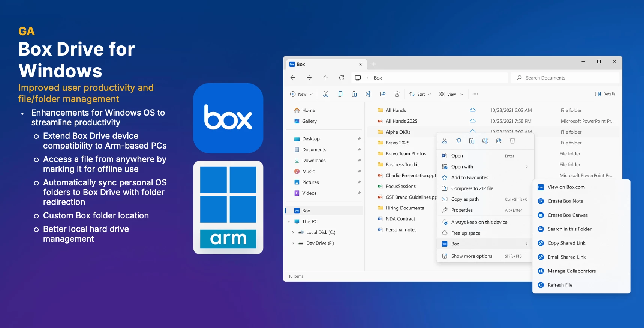644x328 pixels.
Task: Choose Properties in the context menu
Action: 485,210
